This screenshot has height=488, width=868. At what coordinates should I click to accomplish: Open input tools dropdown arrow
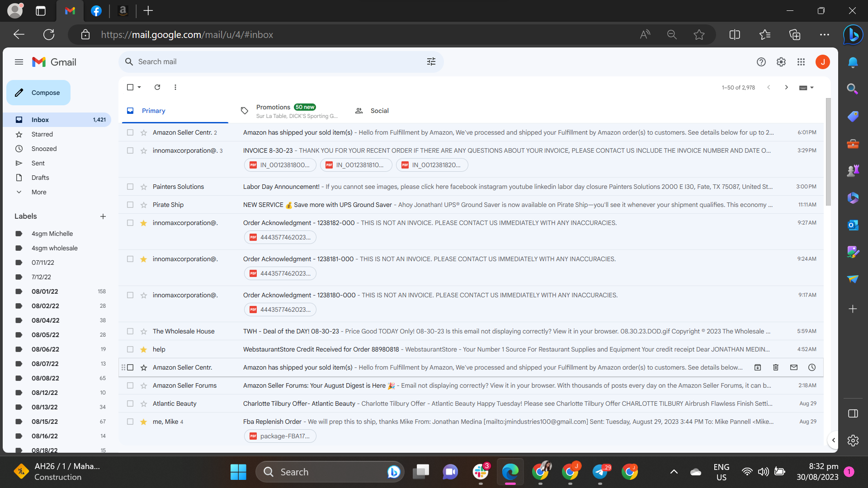click(x=812, y=88)
